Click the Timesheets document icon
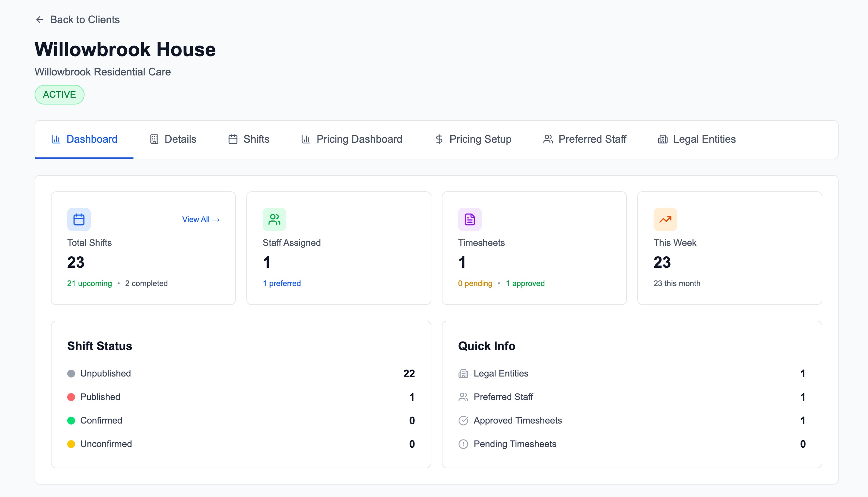The height and width of the screenshot is (497, 868). [x=470, y=219]
